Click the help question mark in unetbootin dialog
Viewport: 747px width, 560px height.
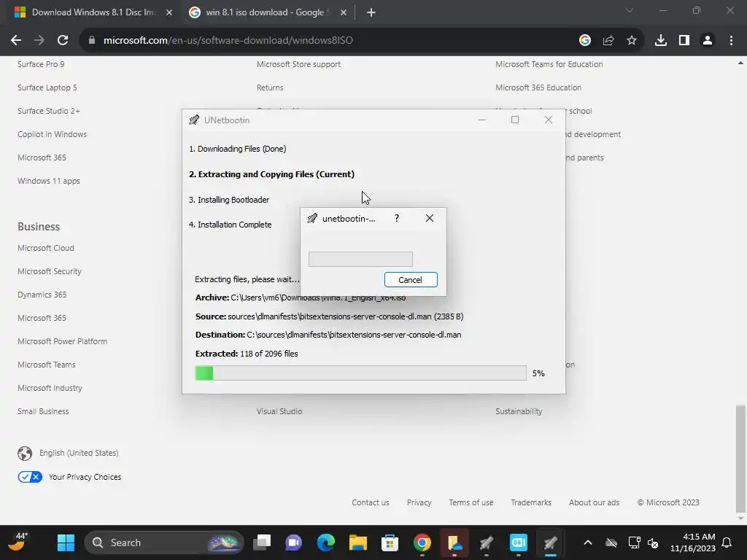coord(397,218)
